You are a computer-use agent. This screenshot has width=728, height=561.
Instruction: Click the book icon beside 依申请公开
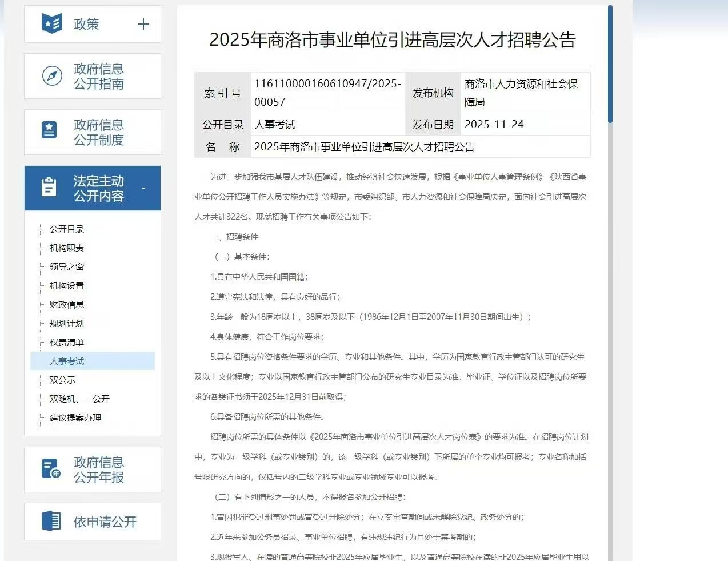point(51,521)
